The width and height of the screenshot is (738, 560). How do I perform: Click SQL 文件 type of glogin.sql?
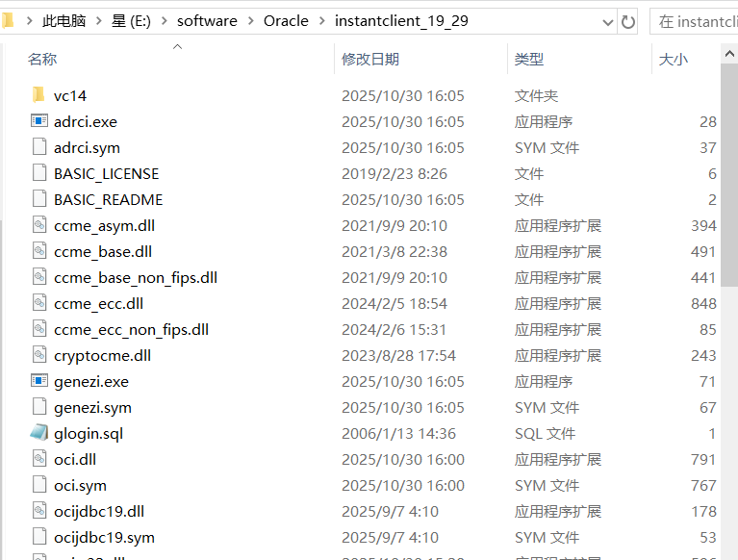[545, 433]
